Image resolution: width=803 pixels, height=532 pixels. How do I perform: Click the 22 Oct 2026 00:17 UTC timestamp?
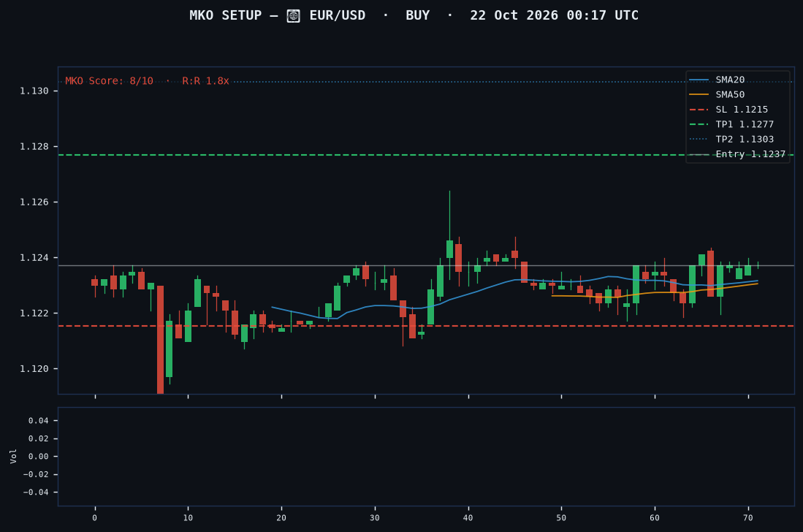click(554, 15)
